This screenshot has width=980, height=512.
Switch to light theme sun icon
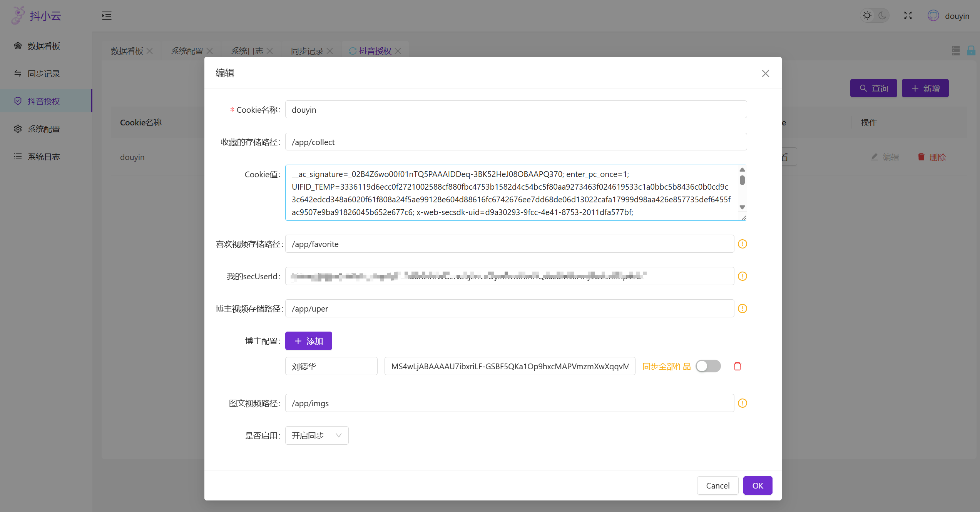click(867, 16)
